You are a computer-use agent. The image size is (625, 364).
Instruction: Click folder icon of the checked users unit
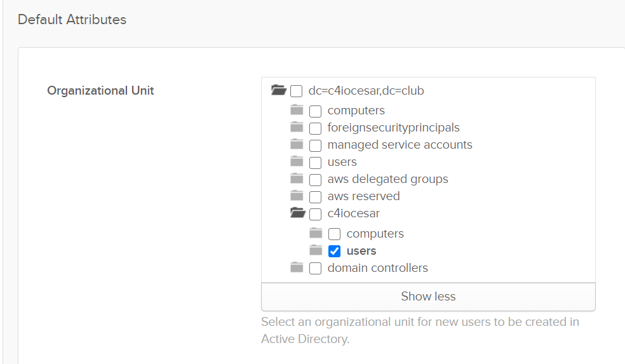coord(316,250)
